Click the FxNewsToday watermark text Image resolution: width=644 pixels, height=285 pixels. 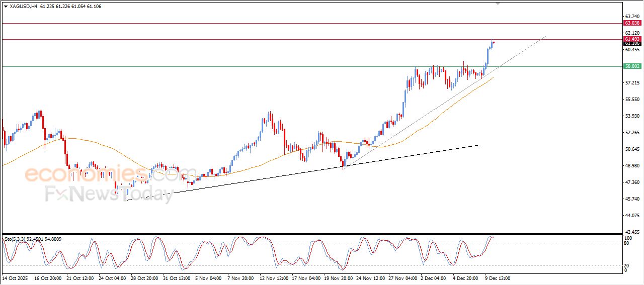[x=109, y=194]
